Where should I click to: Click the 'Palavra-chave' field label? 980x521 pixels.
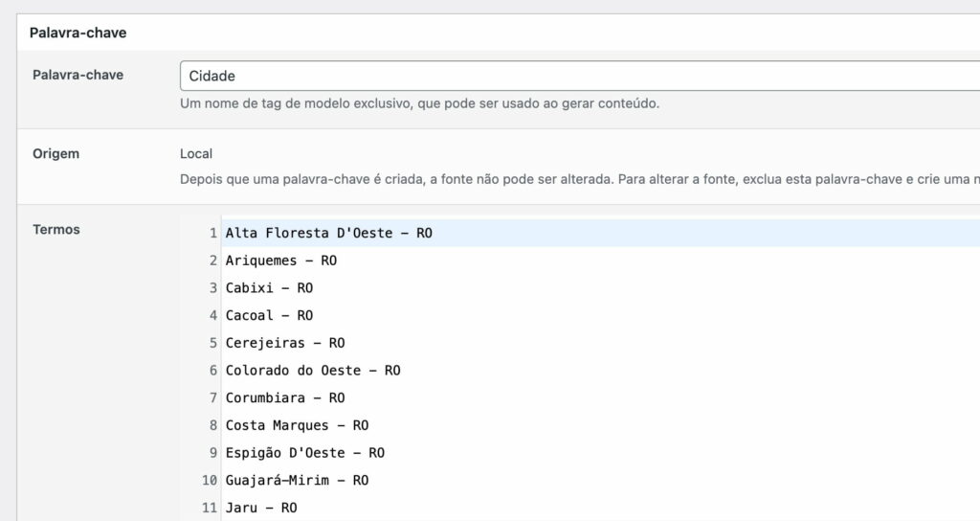tap(78, 75)
